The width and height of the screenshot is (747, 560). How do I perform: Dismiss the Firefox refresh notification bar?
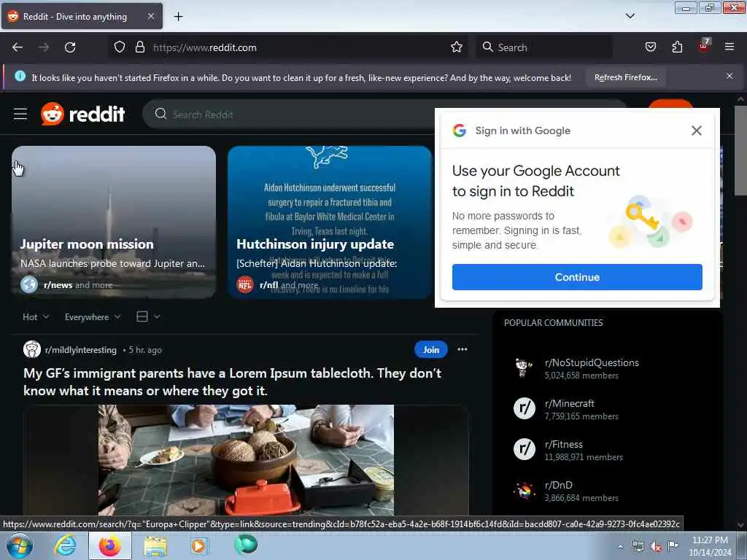[729, 76]
